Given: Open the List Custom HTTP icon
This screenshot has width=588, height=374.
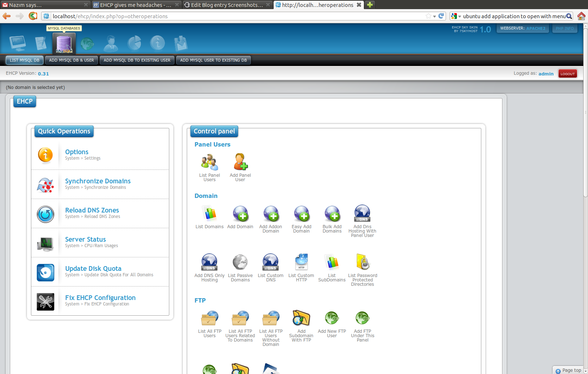Looking at the screenshot, I should click(301, 262).
